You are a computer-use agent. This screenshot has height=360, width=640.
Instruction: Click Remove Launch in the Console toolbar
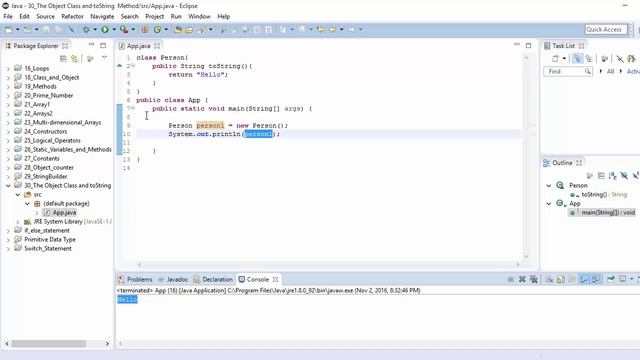click(522, 279)
